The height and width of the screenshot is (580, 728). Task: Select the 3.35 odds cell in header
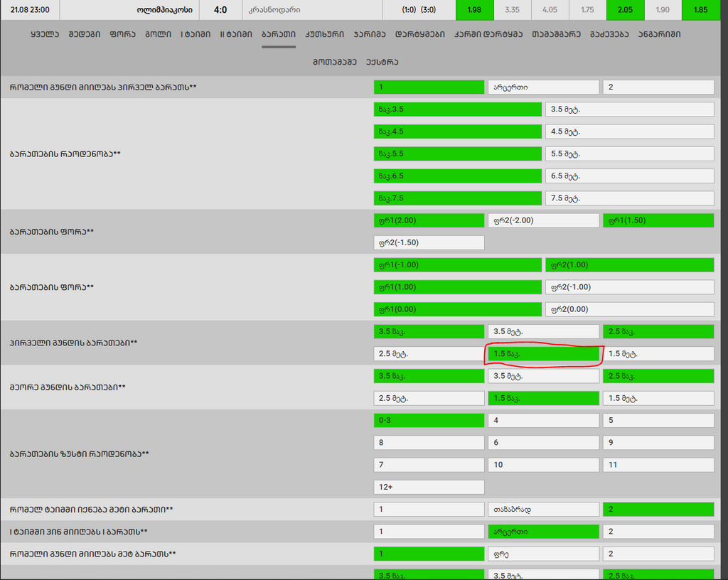[x=512, y=10]
